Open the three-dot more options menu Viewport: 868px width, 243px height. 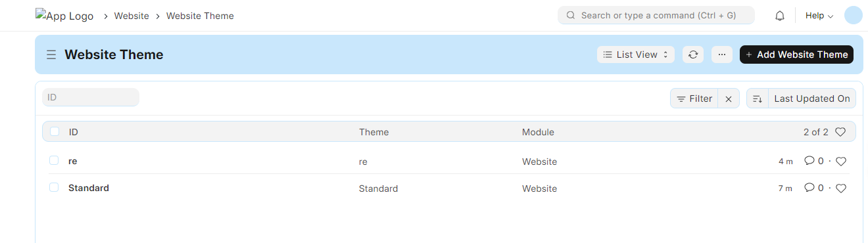722,55
